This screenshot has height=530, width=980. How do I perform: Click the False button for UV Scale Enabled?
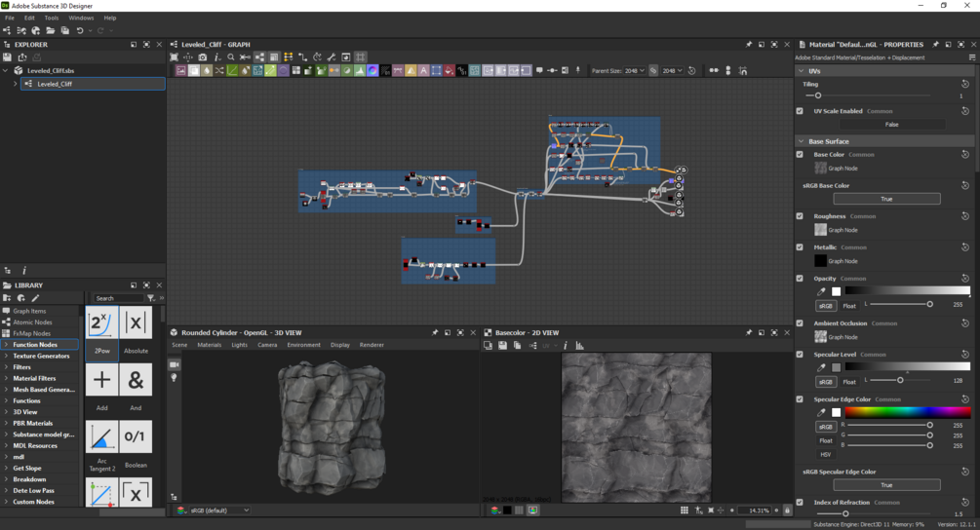tap(891, 125)
